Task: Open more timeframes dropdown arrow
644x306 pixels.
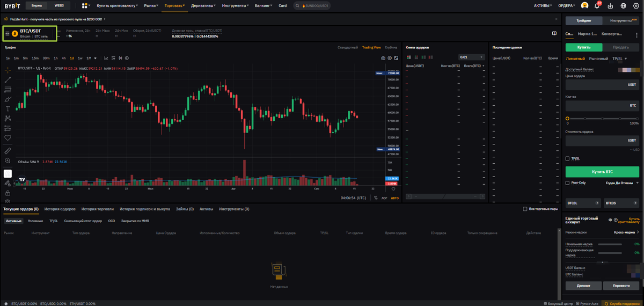Action: click(96, 58)
